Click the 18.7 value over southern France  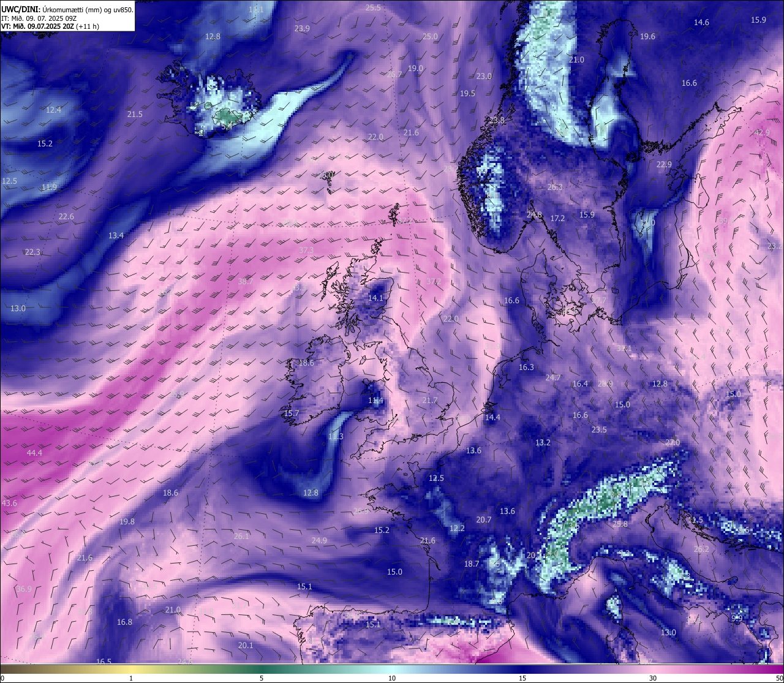471,564
